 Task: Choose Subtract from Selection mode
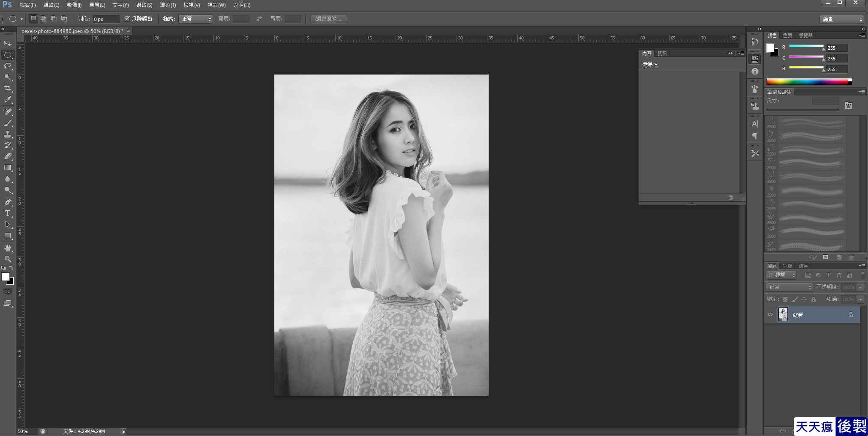[54, 18]
